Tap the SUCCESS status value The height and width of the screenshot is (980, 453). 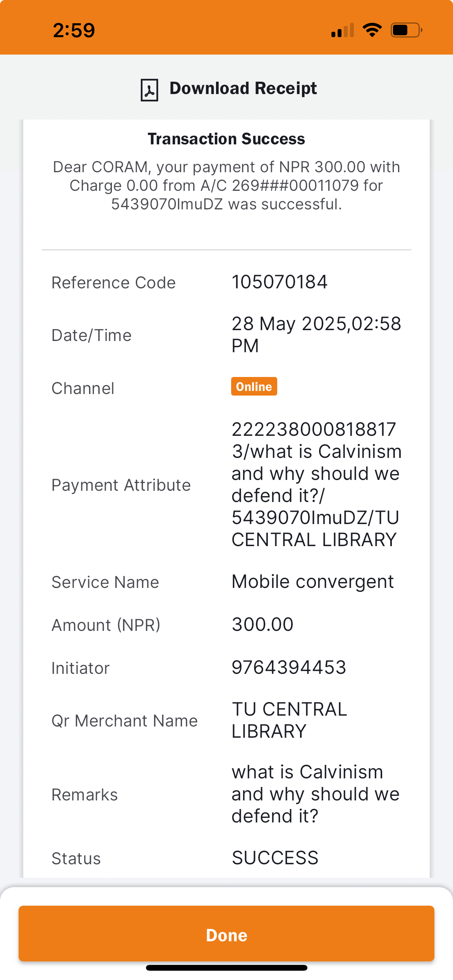[275, 858]
